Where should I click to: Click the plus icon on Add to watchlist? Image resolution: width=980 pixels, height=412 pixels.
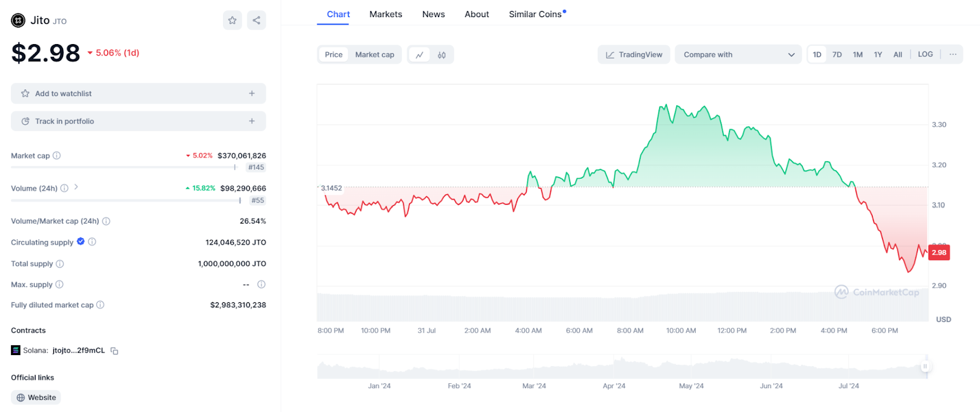pyautogui.click(x=252, y=94)
